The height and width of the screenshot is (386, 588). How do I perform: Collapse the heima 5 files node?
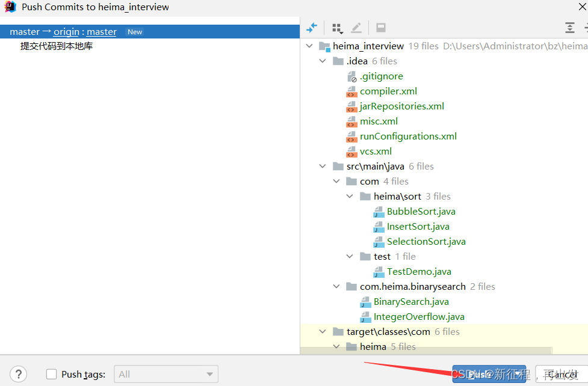[336, 347]
